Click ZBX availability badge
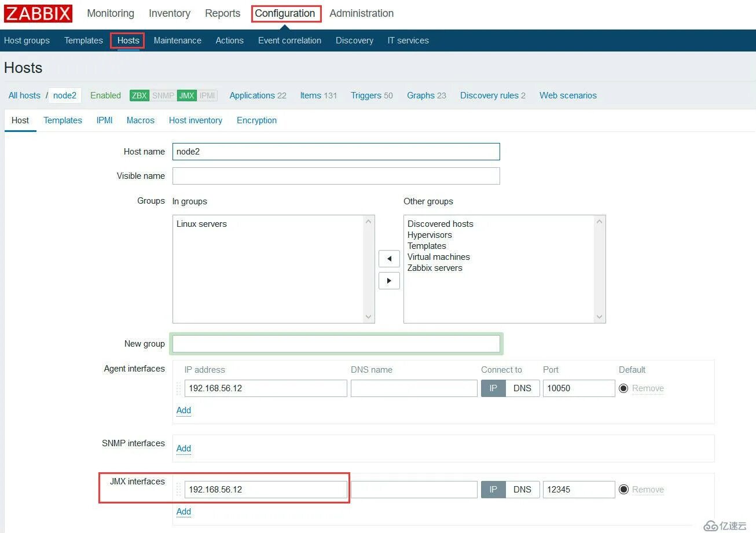 [140, 95]
